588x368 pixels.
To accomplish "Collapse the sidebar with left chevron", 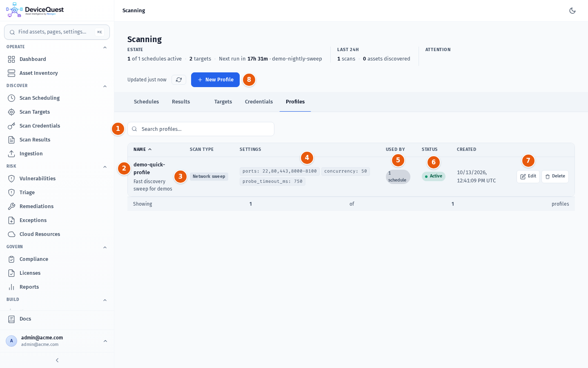I will point(57,360).
